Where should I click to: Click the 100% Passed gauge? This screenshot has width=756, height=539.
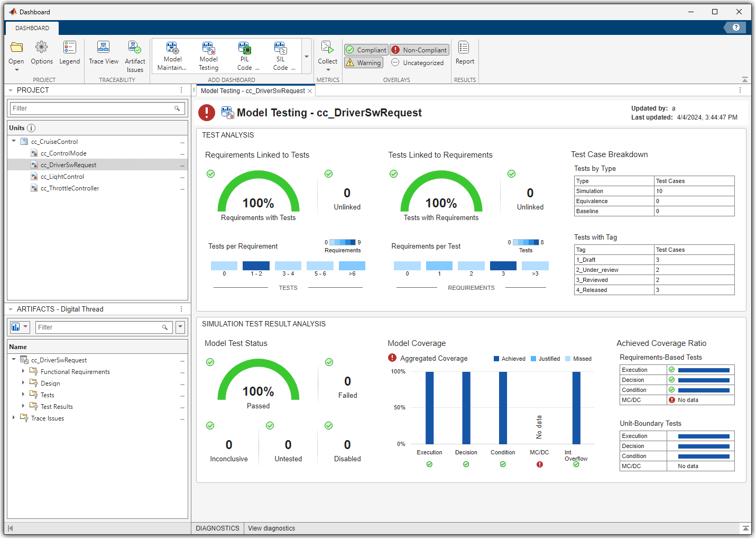pyautogui.click(x=258, y=383)
